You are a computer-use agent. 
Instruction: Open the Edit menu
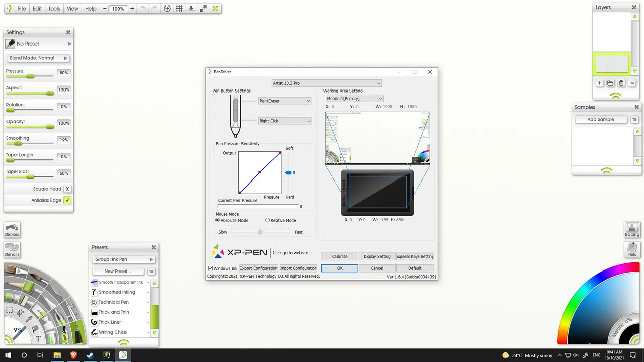[x=37, y=9]
